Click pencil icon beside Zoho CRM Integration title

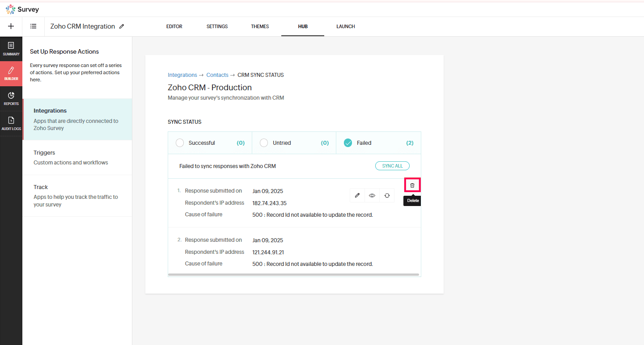click(x=122, y=26)
